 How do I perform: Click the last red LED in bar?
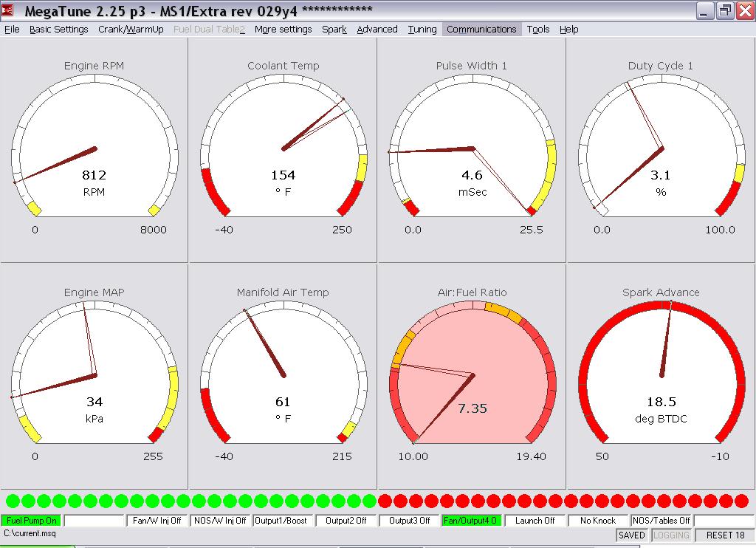(741, 501)
